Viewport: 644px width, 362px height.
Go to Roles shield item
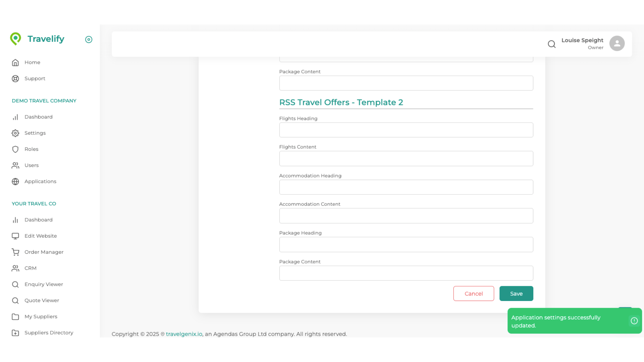click(31, 149)
